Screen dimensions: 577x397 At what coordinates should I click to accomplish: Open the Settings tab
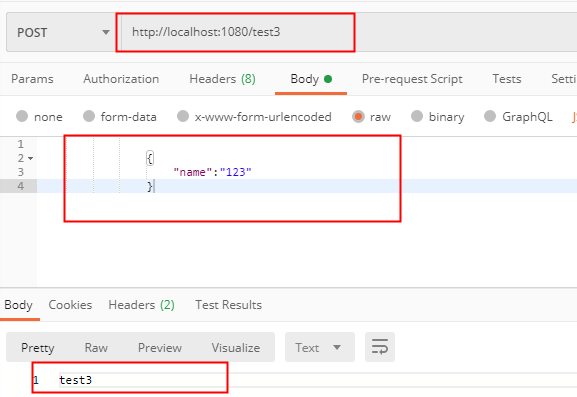pyautogui.click(x=564, y=79)
